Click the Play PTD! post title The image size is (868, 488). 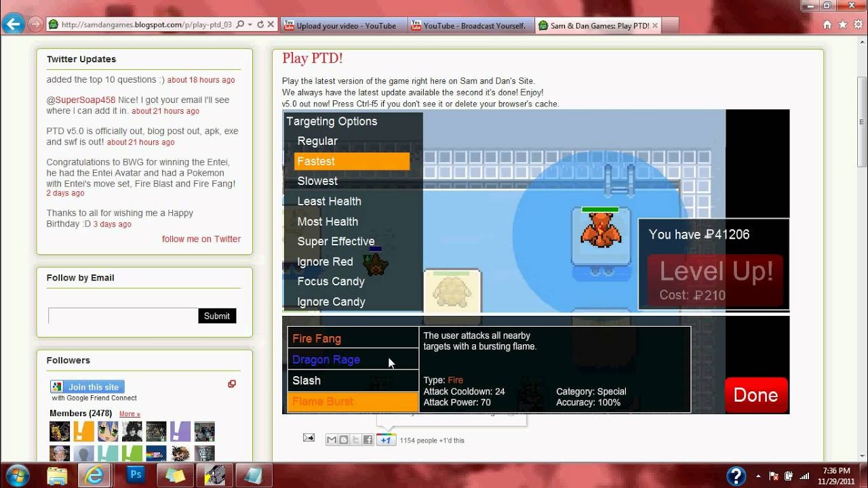tap(313, 58)
